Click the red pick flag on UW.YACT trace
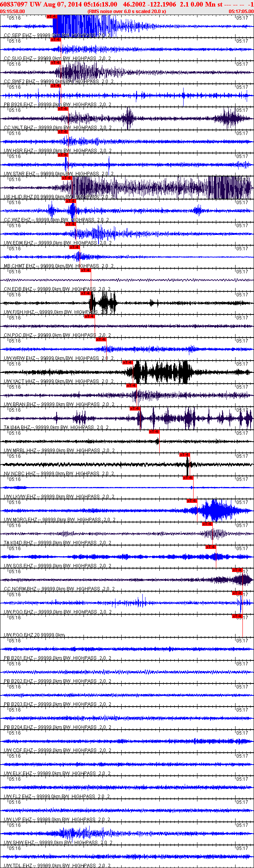This screenshot has width=254, height=868. pos(128,362)
